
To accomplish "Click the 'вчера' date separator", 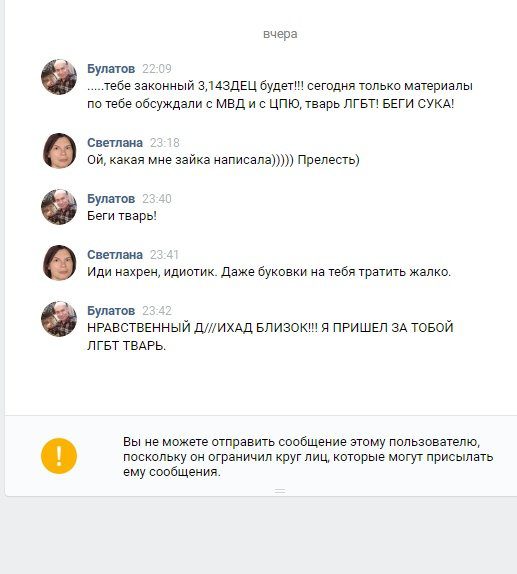I will pos(280,34).
